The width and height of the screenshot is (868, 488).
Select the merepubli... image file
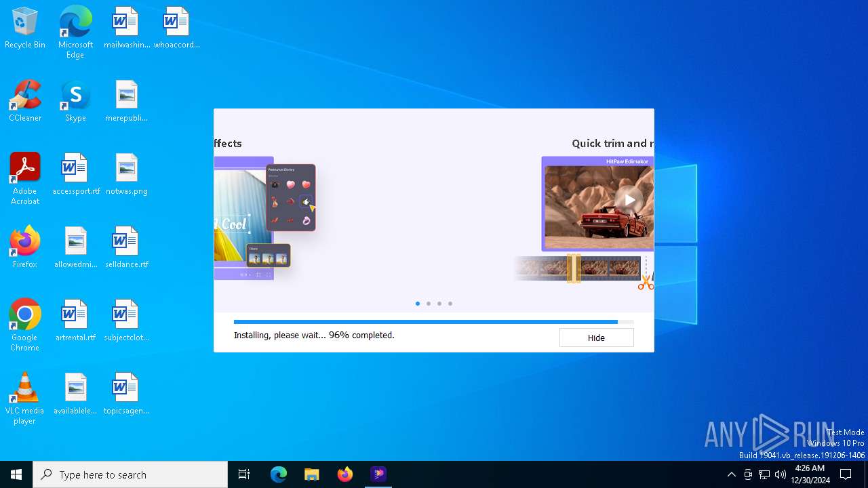point(126,102)
